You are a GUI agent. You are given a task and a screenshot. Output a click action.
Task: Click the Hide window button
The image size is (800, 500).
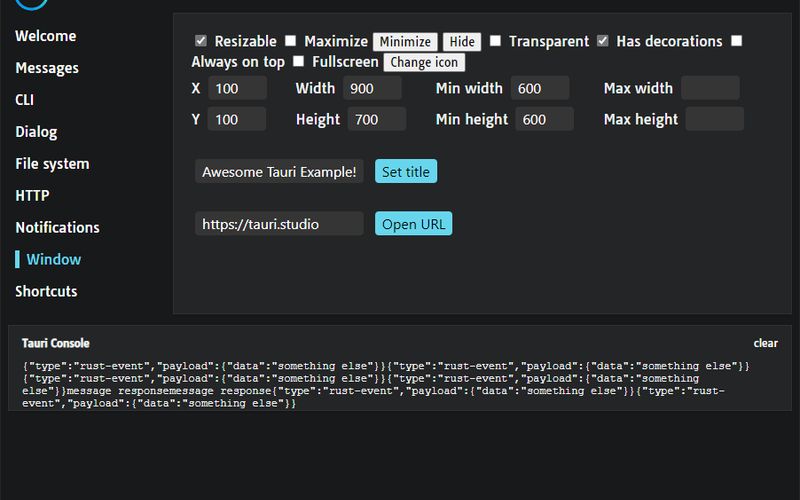(x=462, y=42)
